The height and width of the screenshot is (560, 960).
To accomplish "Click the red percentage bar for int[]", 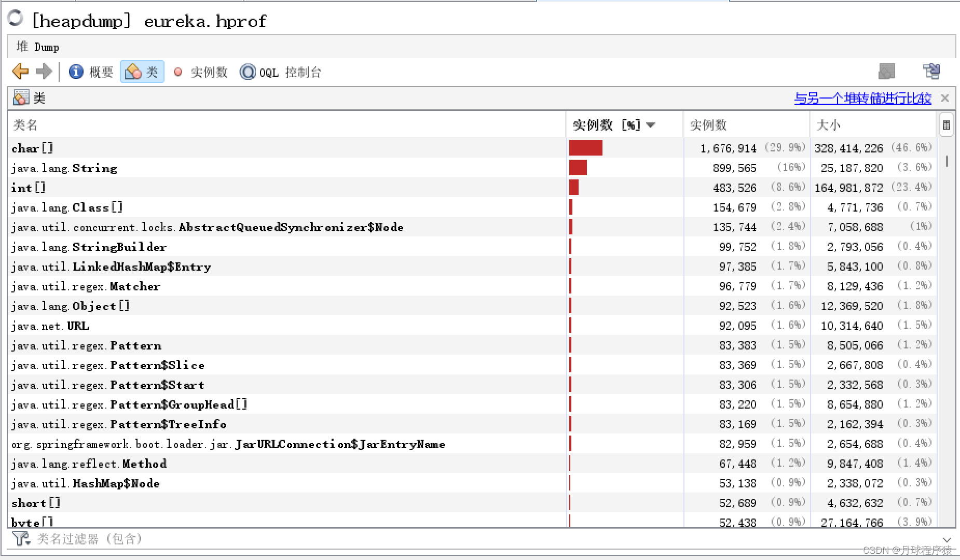I will point(574,187).
